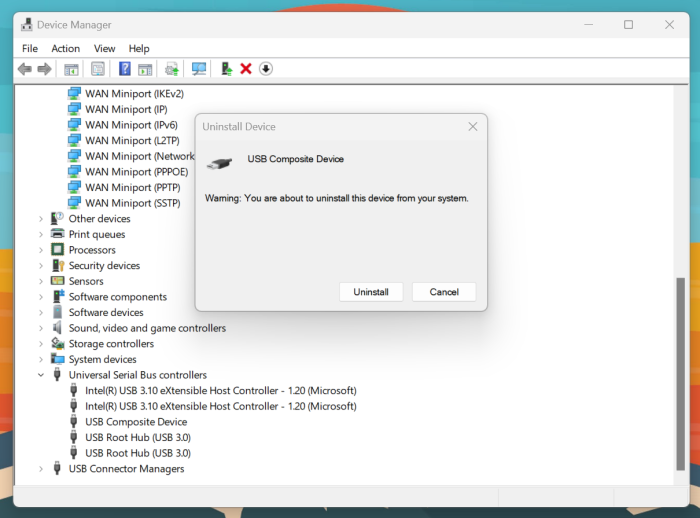Expand the Processors node

click(x=41, y=250)
